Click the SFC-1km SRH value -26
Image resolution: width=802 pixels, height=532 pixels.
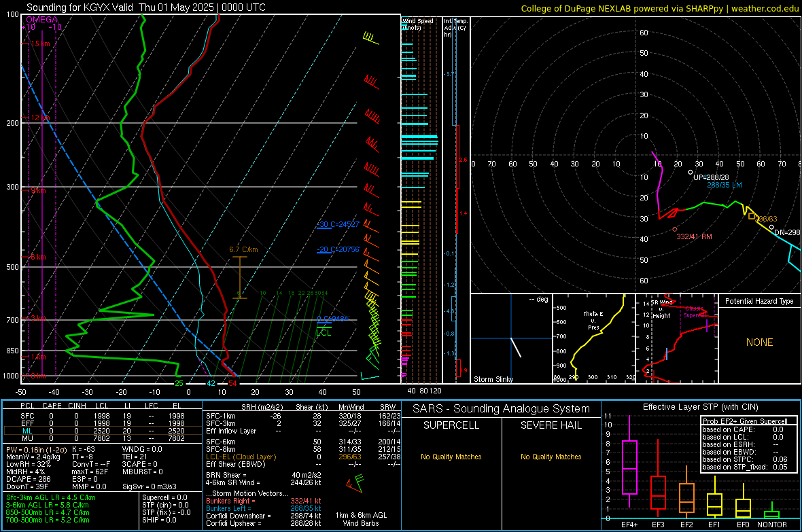click(x=276, y=416)
